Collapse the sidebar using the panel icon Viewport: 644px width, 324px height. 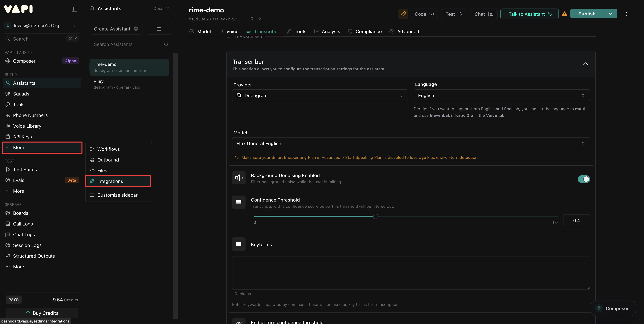(x=74, y=9)
